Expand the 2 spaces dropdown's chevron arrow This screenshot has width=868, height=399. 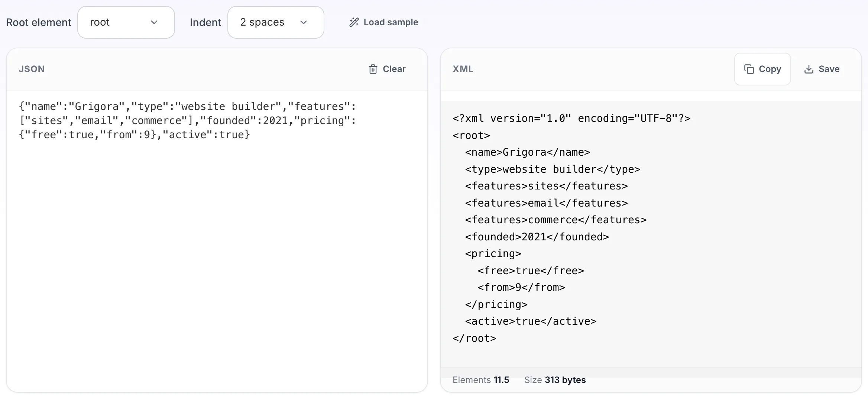[x=304, y=22]
